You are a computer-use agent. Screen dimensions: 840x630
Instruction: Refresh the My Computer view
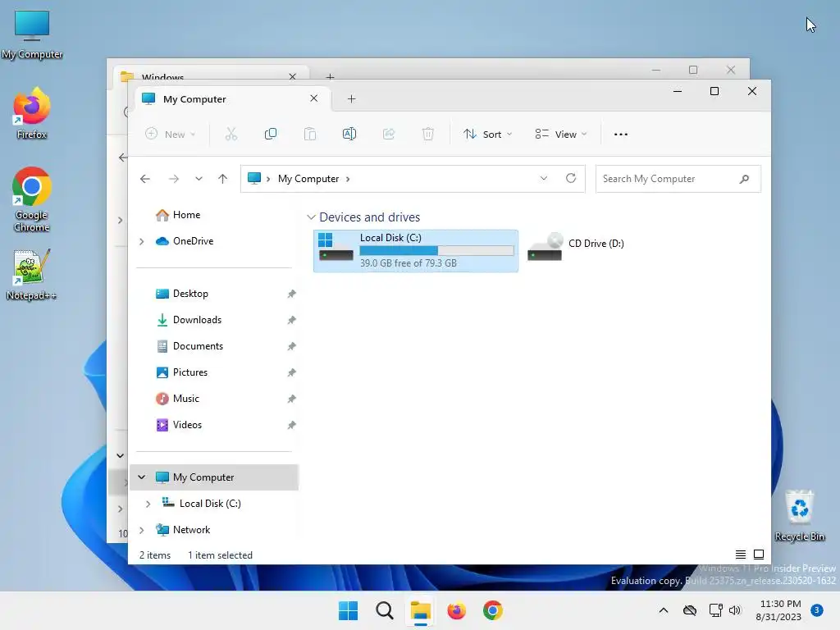click(571, 178)
